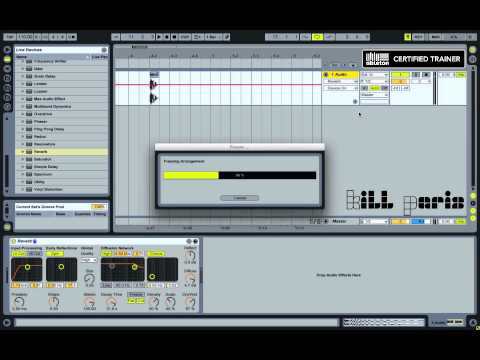The width and height of the screenshot is (480, 360).
Task: Toggle the OVR overdub button
Action: coord(185,37)
